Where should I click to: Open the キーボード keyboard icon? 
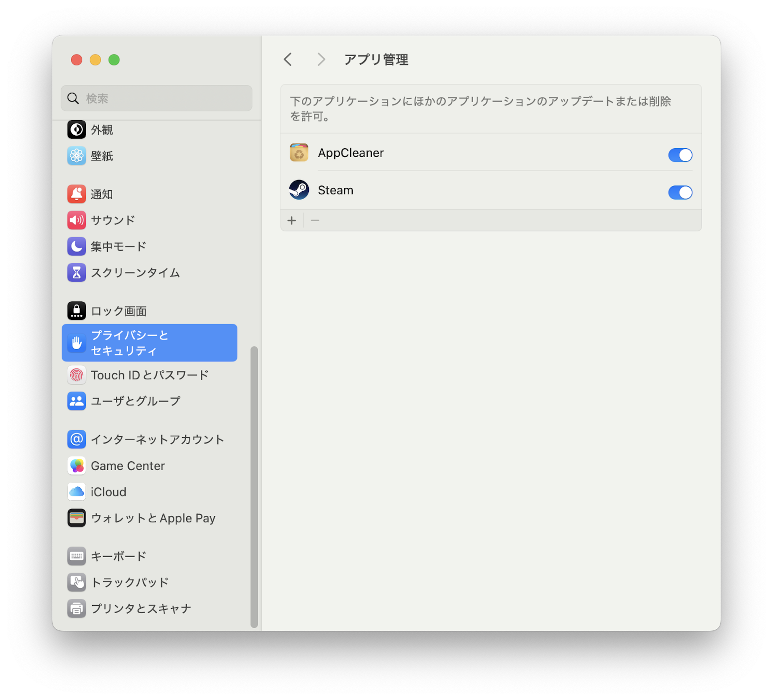[x=76, y=556]
